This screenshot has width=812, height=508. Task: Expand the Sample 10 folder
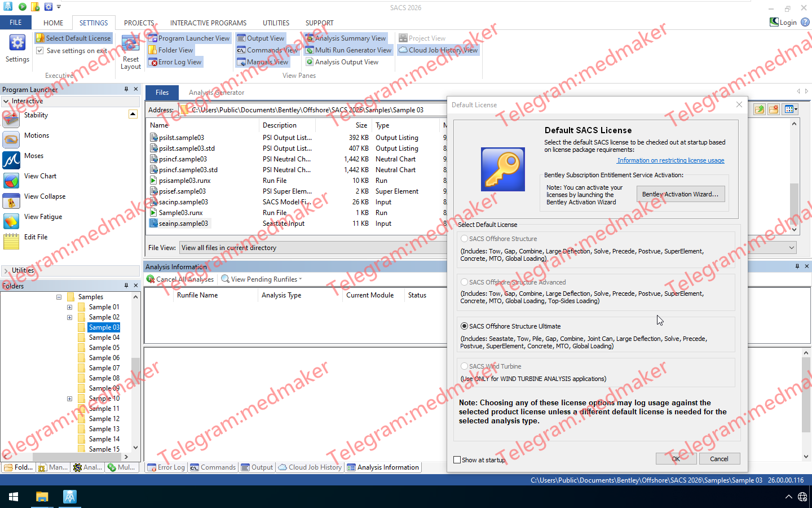pyautogui.click(x=69, y=398)
